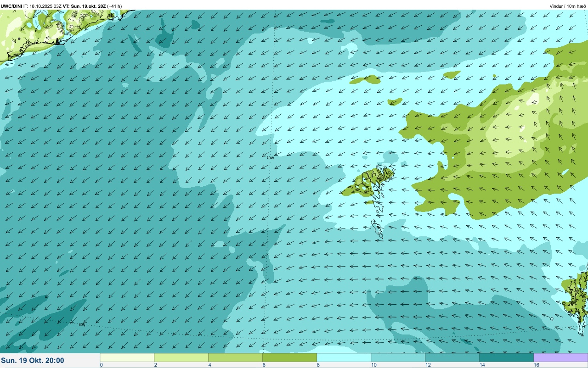The width and height of the screenshot is (588, 368).
Task: Click the legend scale value '16'
Action: tap(536, 365)
